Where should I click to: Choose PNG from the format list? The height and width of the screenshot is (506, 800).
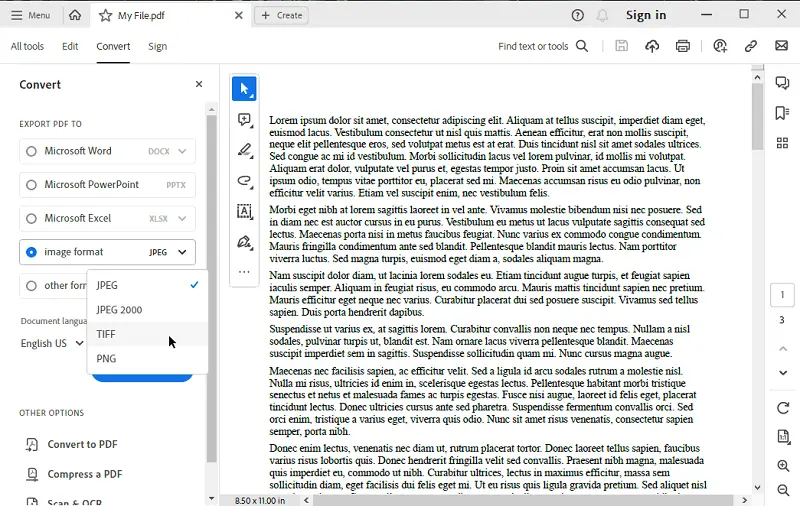147,359
